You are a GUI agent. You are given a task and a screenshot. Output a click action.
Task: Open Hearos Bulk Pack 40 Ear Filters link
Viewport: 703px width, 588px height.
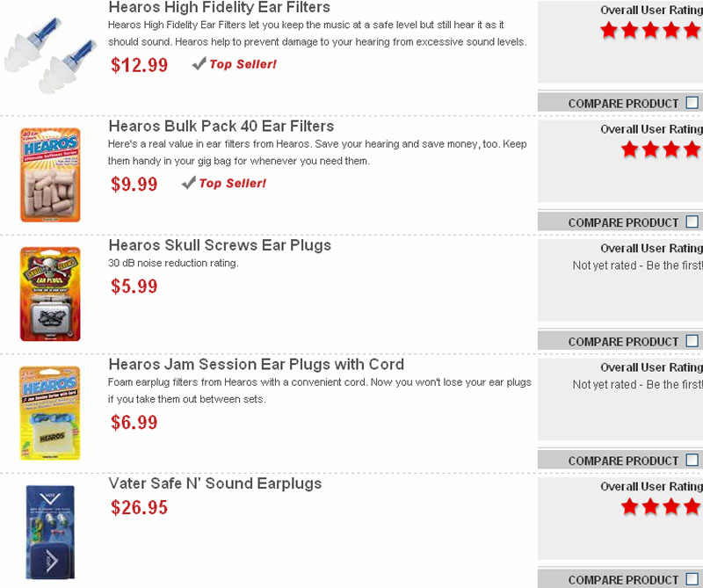[221, 126]
